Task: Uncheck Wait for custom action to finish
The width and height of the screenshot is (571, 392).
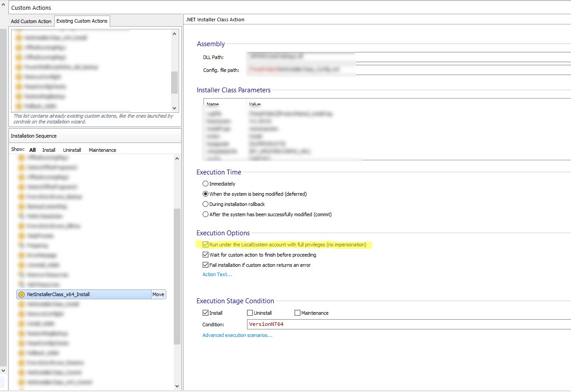Action: point(205,255)
